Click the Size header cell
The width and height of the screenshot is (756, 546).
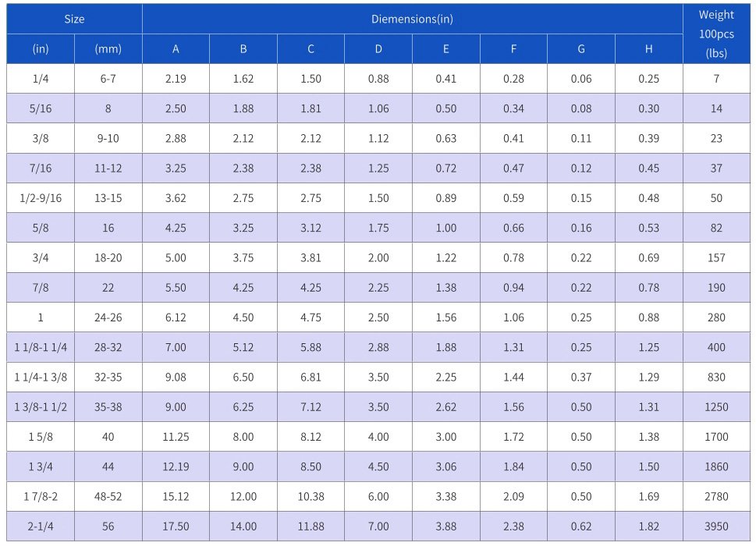74,19
